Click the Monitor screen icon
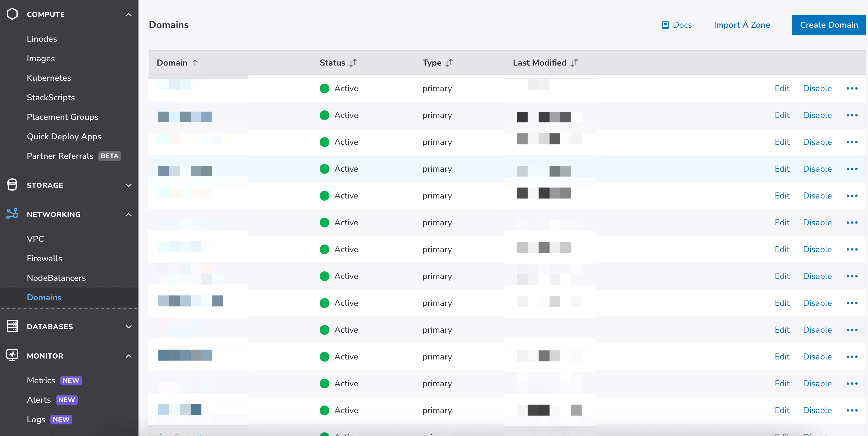Image resolution: width=868 pixels, height=436 pixels. 12,356
